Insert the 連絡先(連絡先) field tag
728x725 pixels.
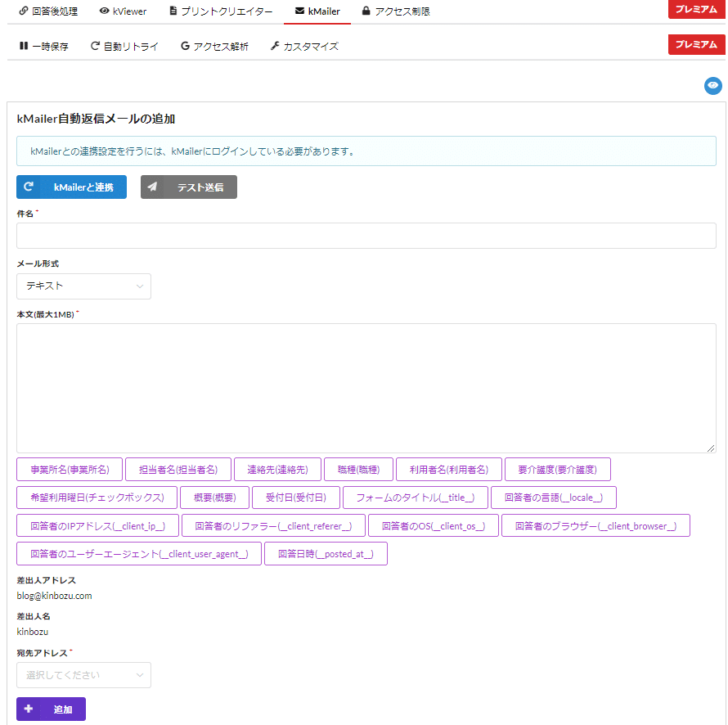click(x=277, y=470)
